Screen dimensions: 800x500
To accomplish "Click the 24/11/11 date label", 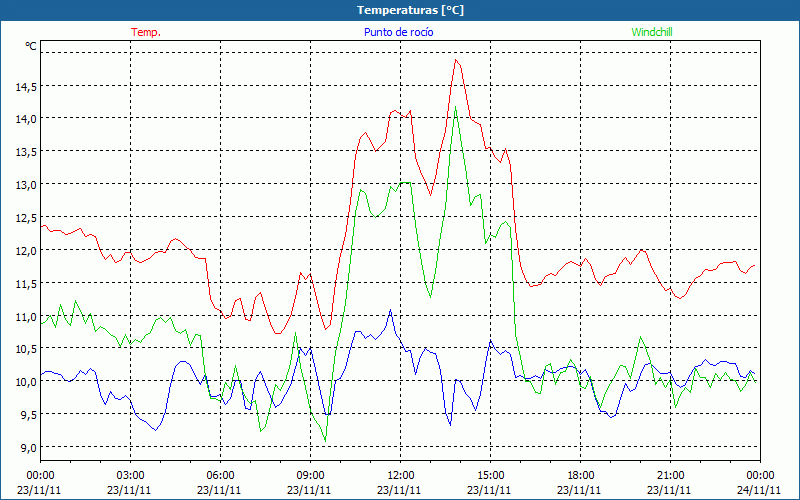I will (x=759, y=490).
